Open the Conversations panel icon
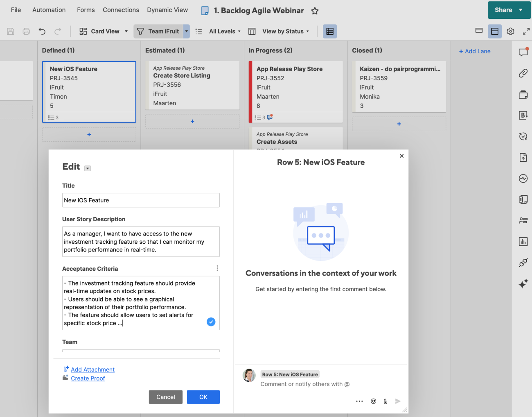532x417 pixels. [523, 52]
